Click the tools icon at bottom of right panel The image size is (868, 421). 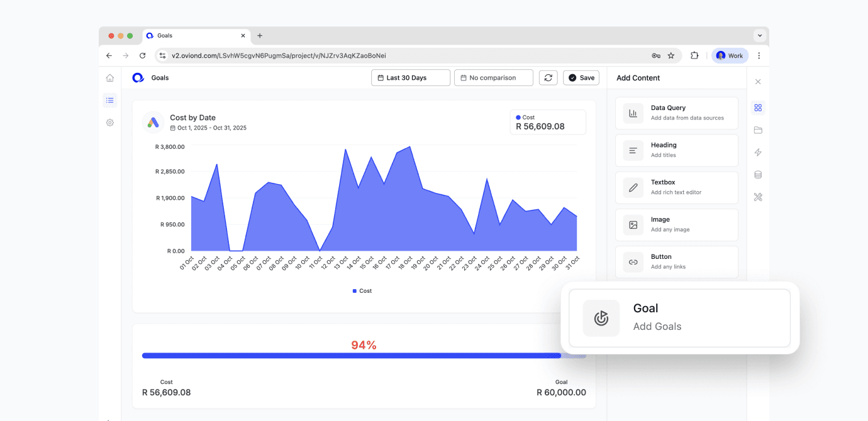point(757,197)
